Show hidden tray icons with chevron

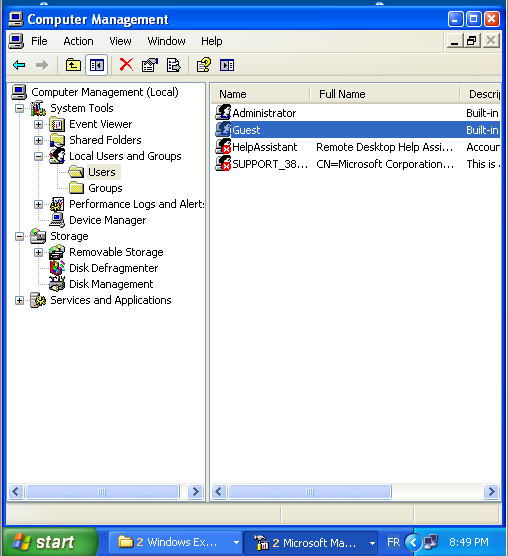413,542
